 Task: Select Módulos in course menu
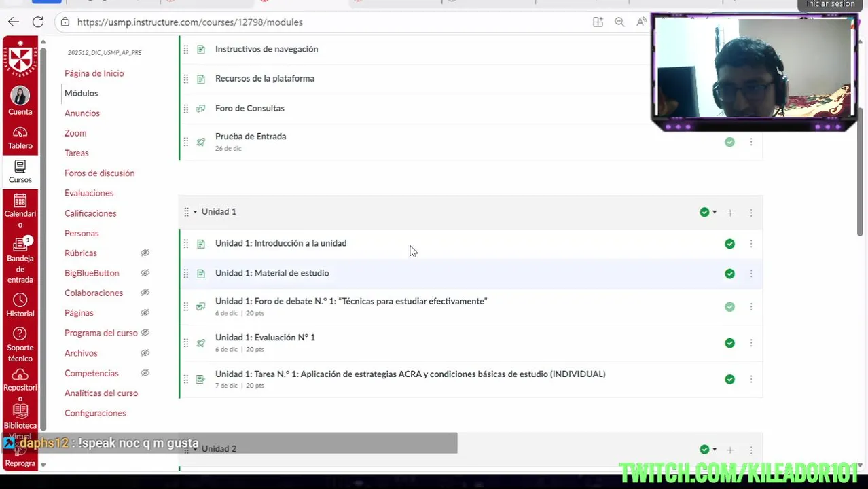pos(81,93)
